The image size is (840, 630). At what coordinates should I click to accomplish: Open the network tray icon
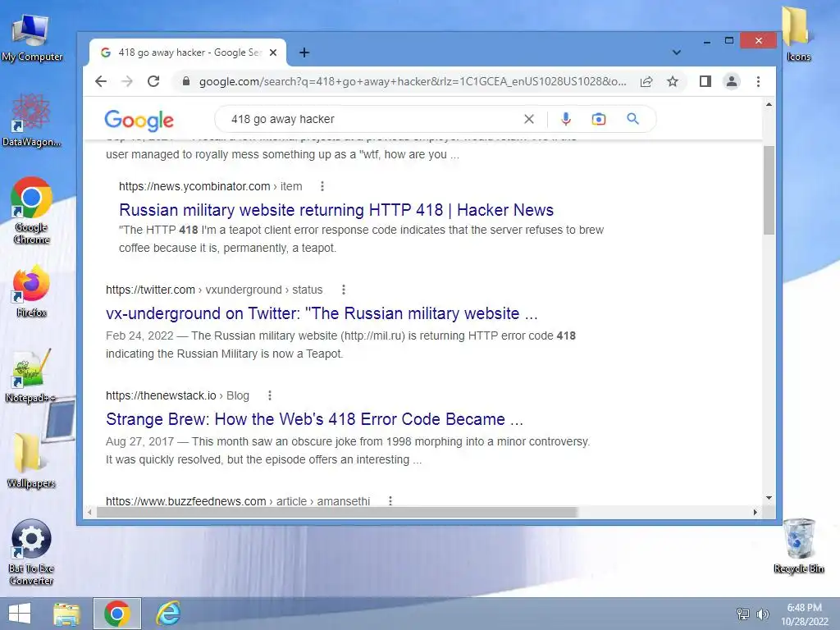coord(743,614)
